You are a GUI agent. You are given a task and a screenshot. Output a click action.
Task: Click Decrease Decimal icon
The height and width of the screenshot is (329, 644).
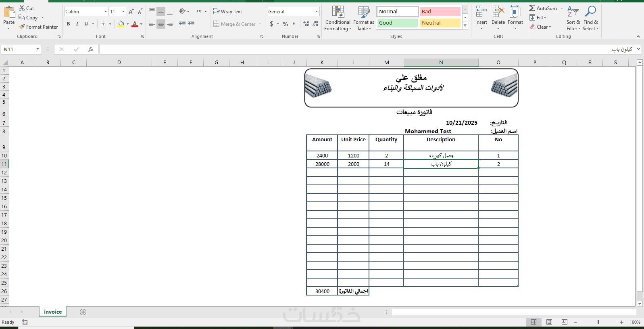[x=315, y=24]
